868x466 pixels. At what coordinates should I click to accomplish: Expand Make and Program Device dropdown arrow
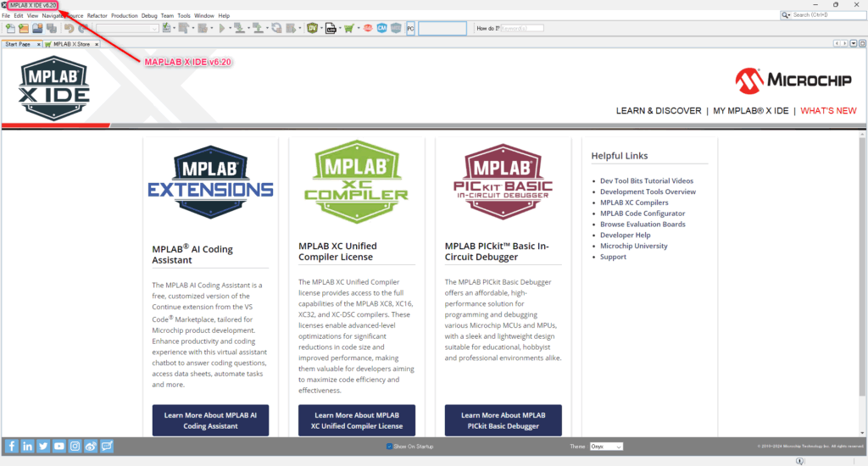tap(248, 28)
